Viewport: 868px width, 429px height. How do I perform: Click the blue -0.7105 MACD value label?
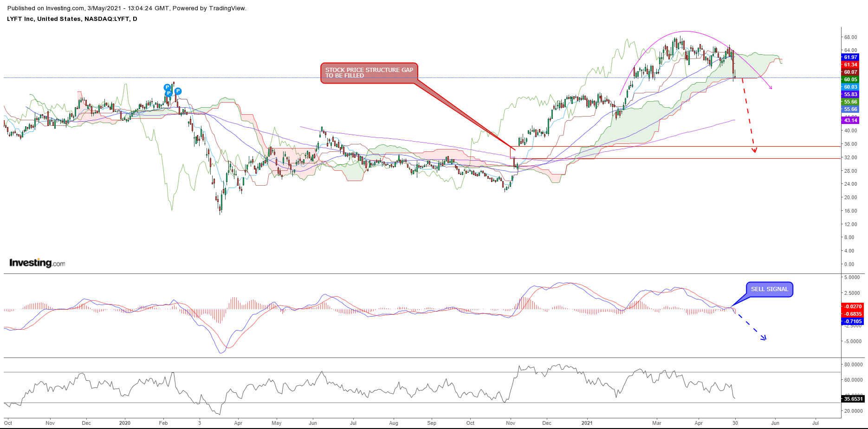pos(852,321)
